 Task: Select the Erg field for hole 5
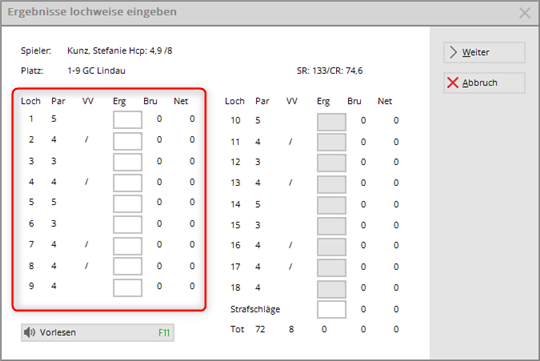pyautogui.click(x=127, y=204)
